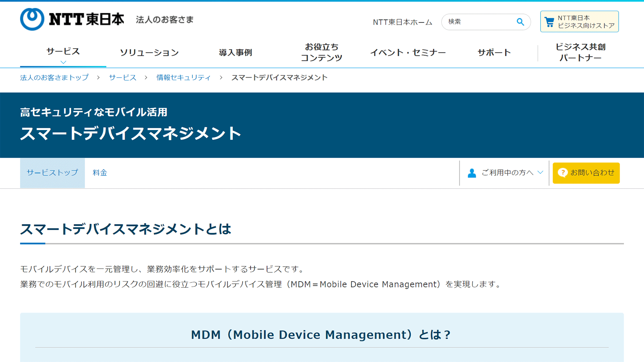Screen dimensions: 644x362
Task: Click the 法人のお客さまトップ breadcrumb
Action: (x=54, y=78)
